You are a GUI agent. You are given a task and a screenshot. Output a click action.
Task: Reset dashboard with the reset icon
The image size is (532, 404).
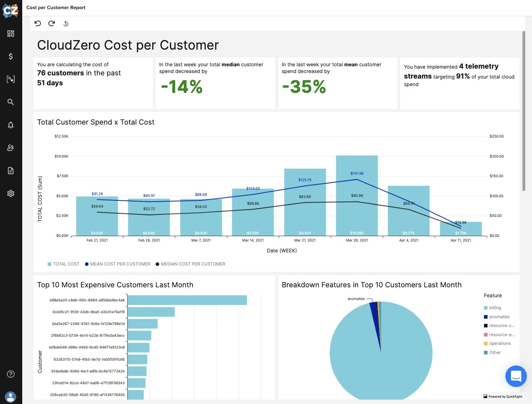[x=66, y=24]
